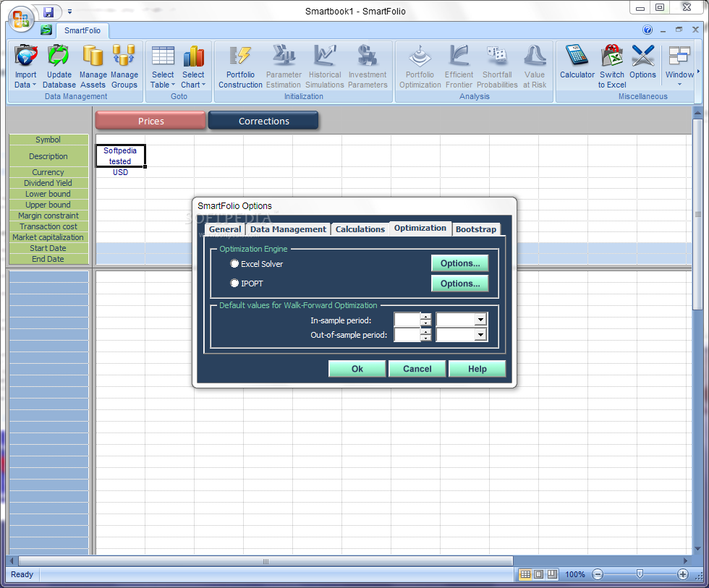Click the Transaction cost row header
Image resolution: width=709 pixels, height=588 pixels.
[x=48, y=226]
